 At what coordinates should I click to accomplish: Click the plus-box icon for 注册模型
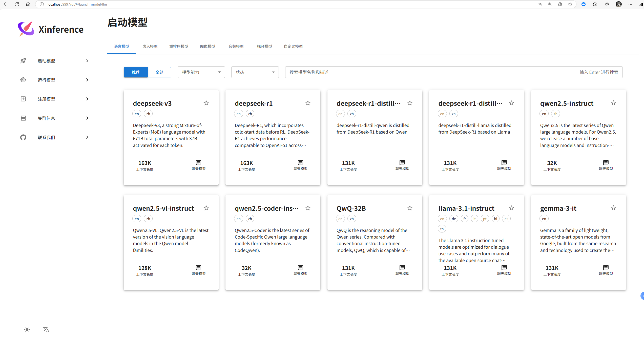pos(23,99)
